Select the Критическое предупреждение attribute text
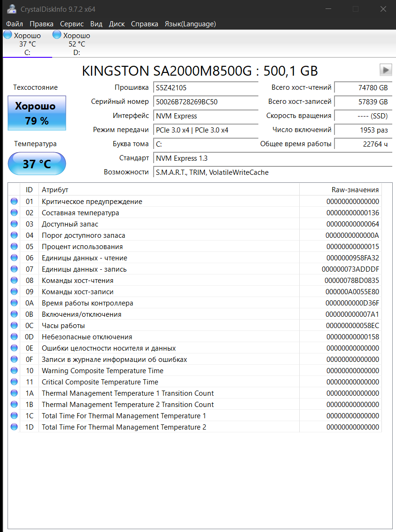This screenshot has height=532, width=396. 92,202
